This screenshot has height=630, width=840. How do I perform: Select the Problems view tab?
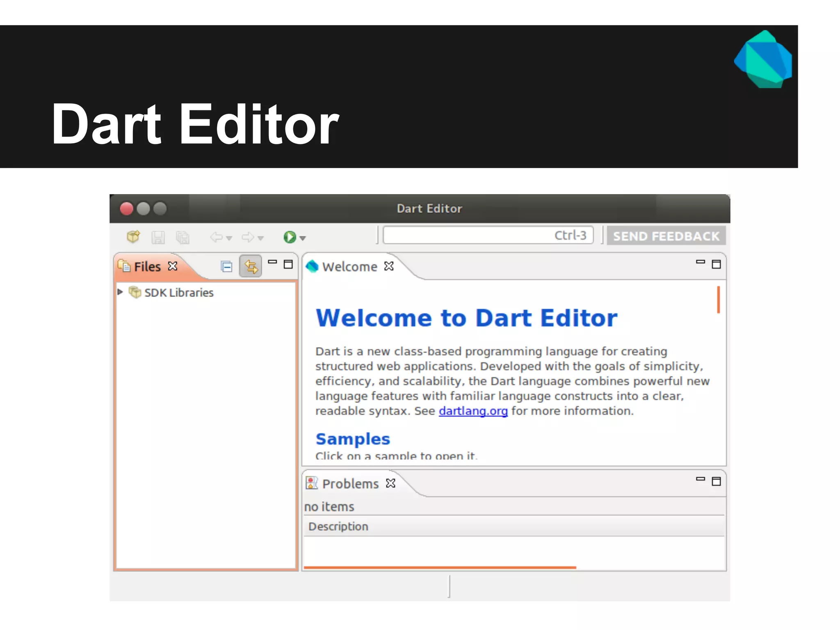(x=350, y=484)
